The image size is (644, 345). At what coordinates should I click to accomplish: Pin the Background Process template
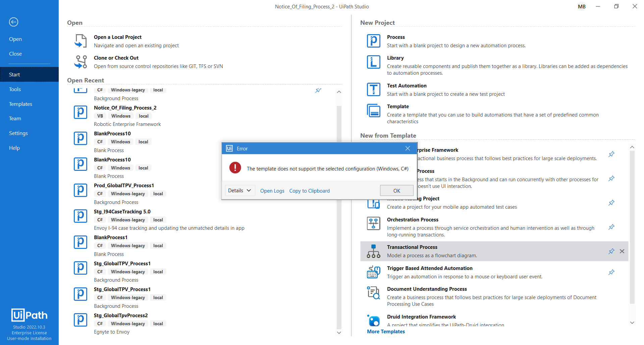pos(611,179)
